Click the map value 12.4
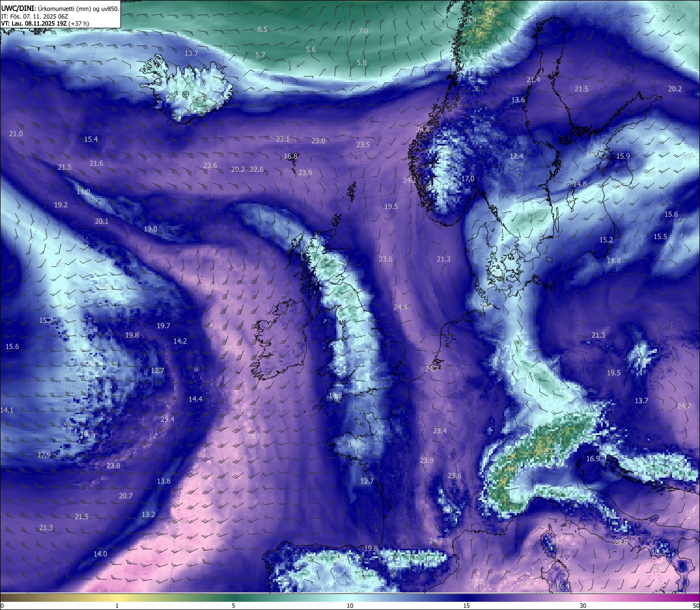 (516, 156)
